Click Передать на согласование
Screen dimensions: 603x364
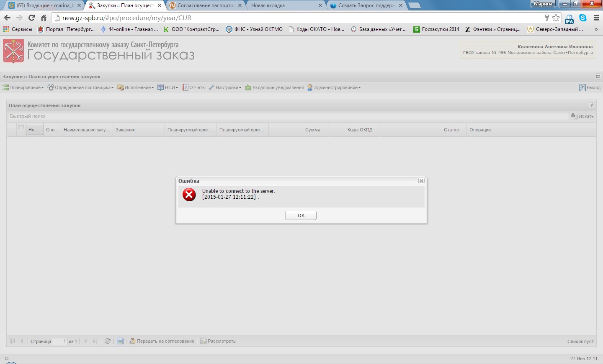tap(162, 341)
